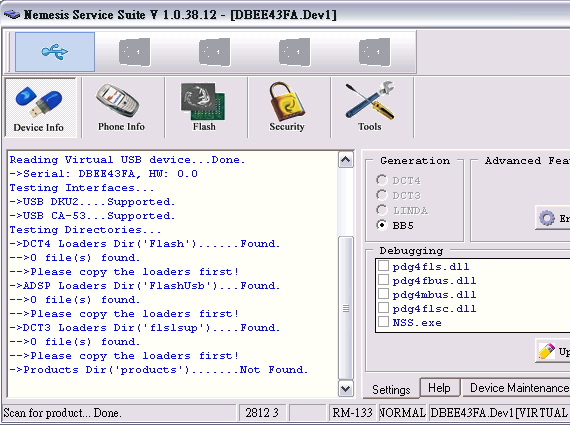
Task: Click the Nemesis Service Suite title bar icon
Action: click(x=12, y=15)
